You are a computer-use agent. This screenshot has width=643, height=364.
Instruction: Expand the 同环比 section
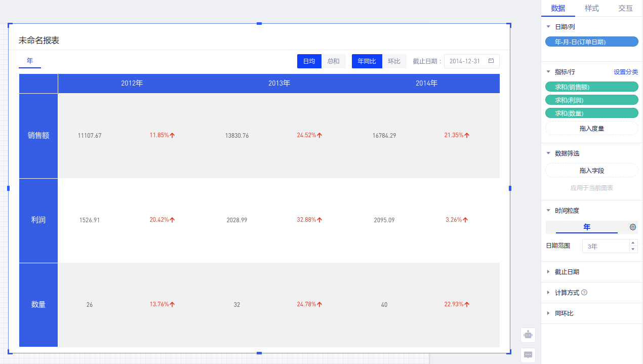pyautogui.click(x=564, y=313)
